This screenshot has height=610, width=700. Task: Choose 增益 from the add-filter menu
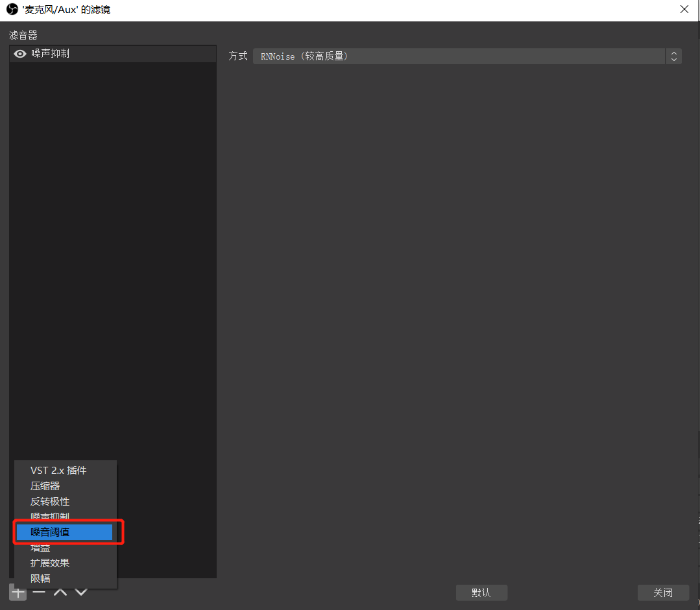40,548
